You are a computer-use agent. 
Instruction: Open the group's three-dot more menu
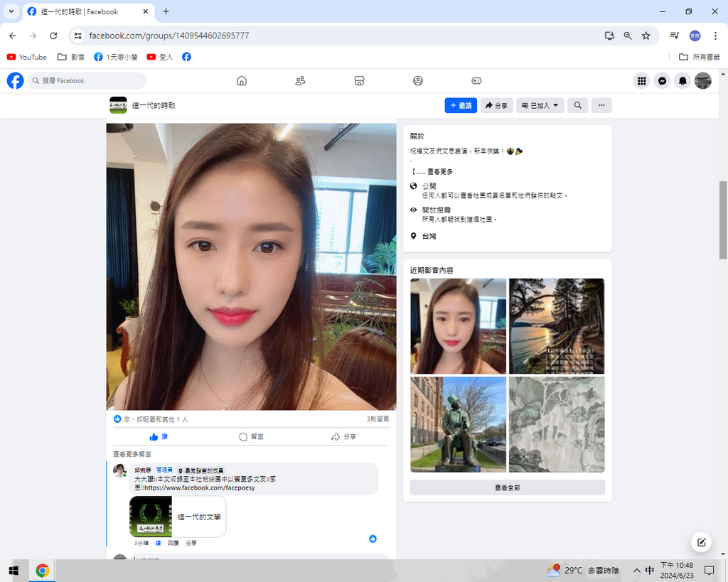601,105
